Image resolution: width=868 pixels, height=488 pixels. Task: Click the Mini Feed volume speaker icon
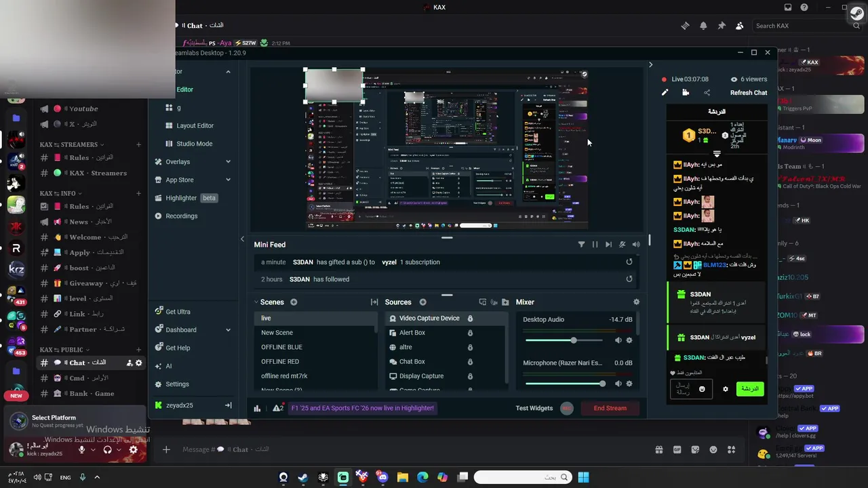click(x=636, y=245)
